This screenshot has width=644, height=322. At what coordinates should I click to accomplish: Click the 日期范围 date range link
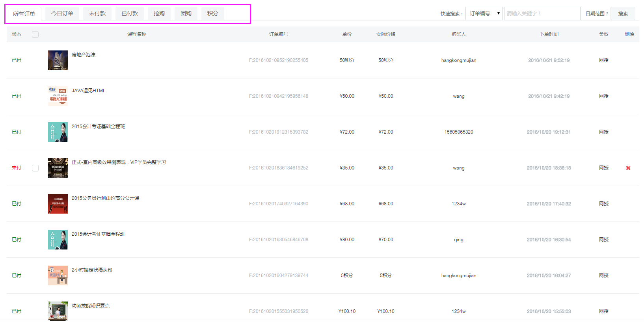pos(597,14)
